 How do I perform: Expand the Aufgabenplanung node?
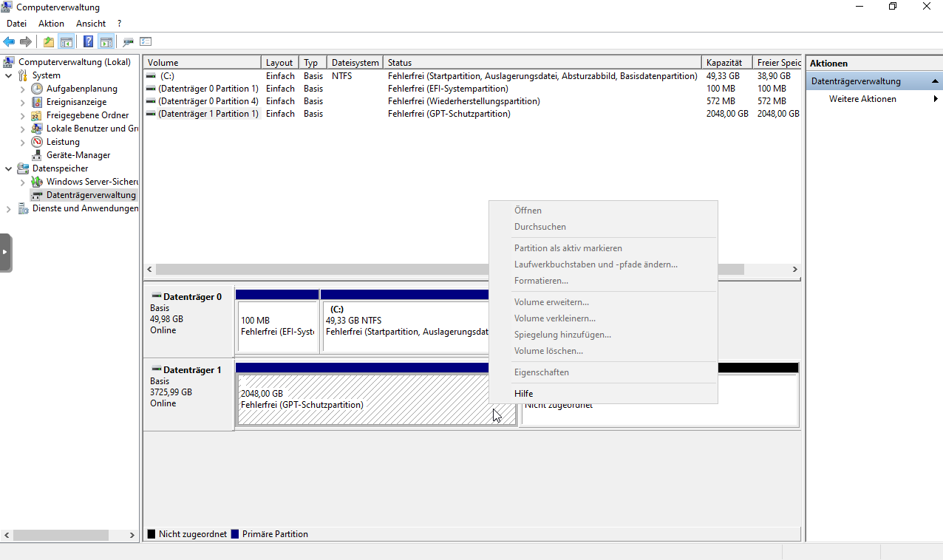point(22,89)
